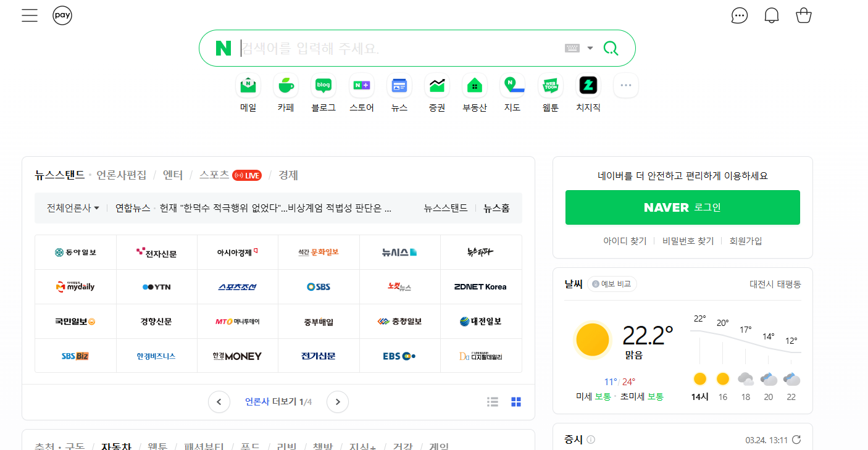Open the 경향신문 press logo
Viewport: 868px width, 450px height.
pyautogui.click(x=157, y=322)
